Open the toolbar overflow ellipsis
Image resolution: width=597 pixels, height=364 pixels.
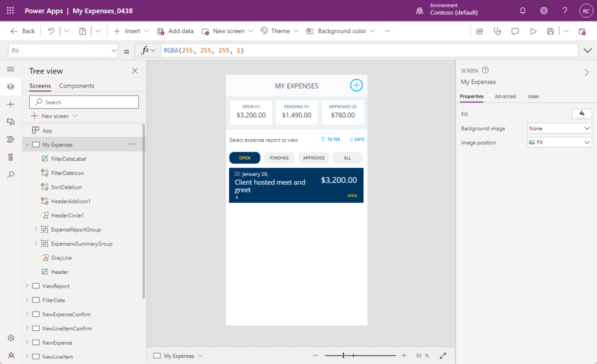click(x=387, y=31)
